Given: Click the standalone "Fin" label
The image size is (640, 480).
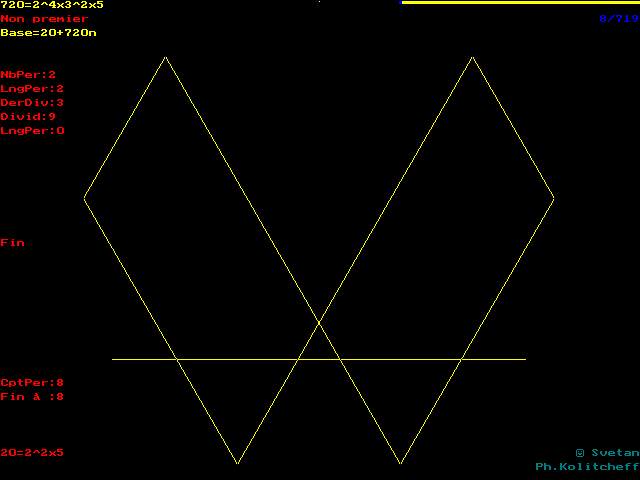Looking at the screenshot, I should (x=12, y=243).
